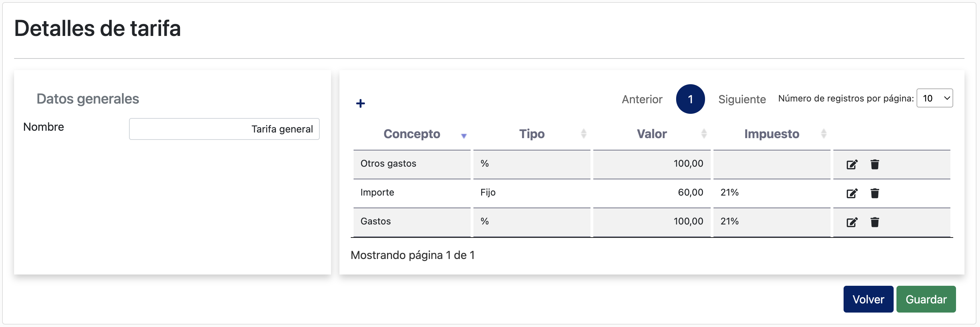Click the Volver button
This screenshot has height=327, width=980.
[x=868, y=299]
